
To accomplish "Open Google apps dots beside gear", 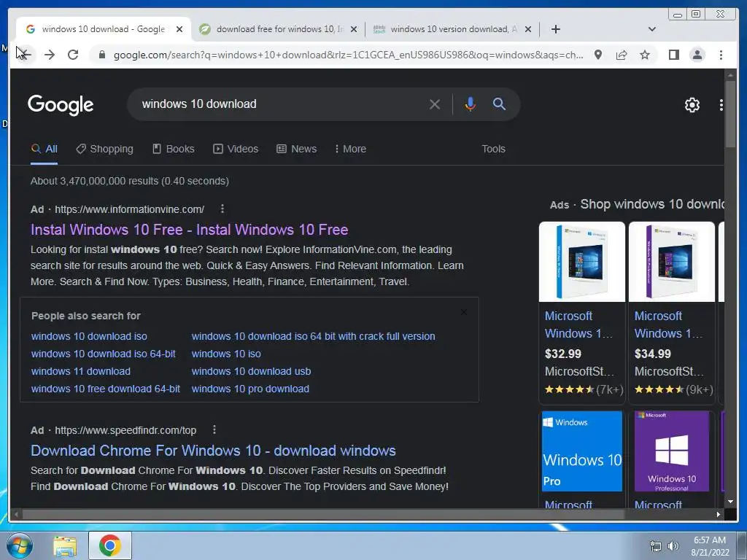I will click(721, 105).
